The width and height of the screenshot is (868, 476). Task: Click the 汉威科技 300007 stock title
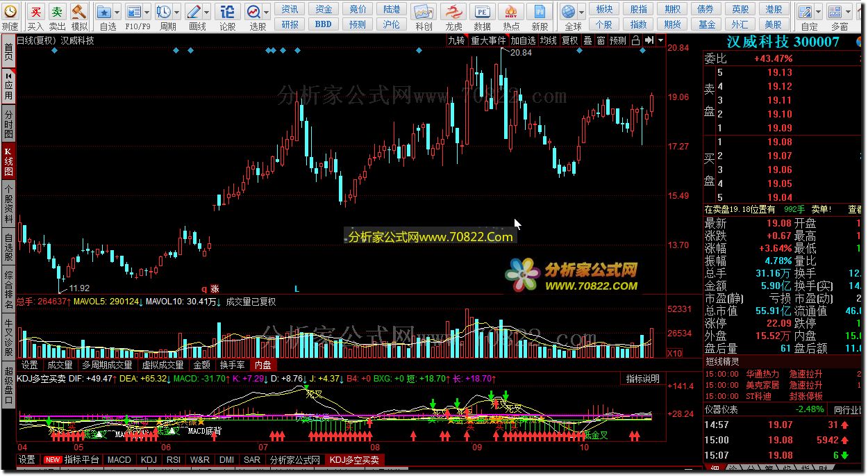point(783,42)
